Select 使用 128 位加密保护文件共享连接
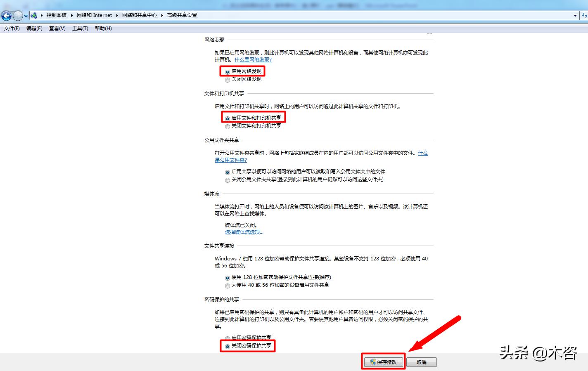 (228, 277)
